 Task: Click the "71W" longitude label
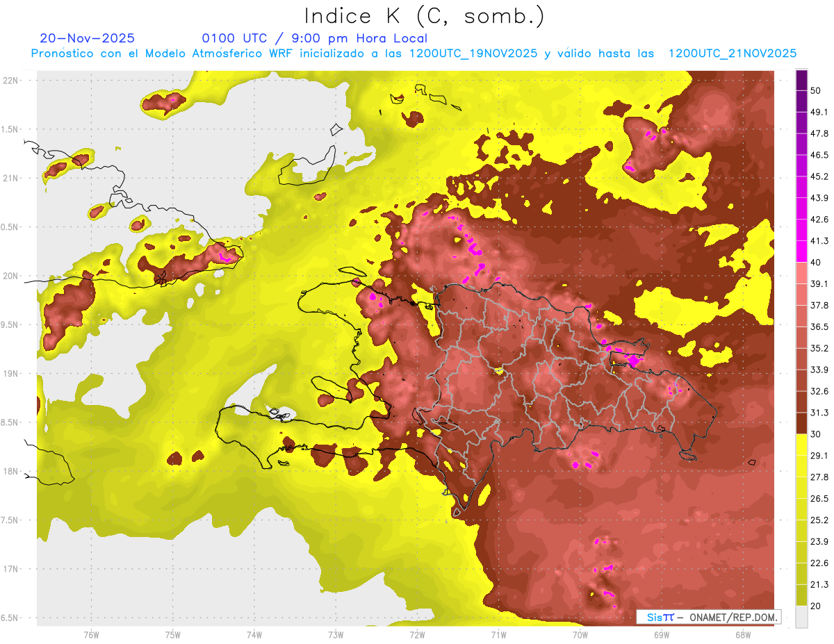(498, 634)
